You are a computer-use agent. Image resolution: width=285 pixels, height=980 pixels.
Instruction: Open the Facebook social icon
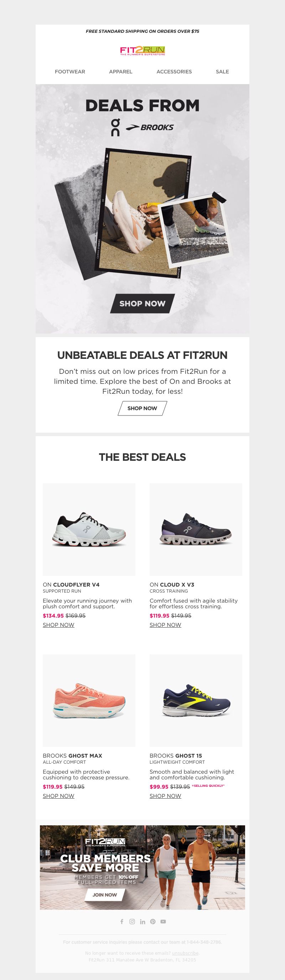tap(122, 922)
